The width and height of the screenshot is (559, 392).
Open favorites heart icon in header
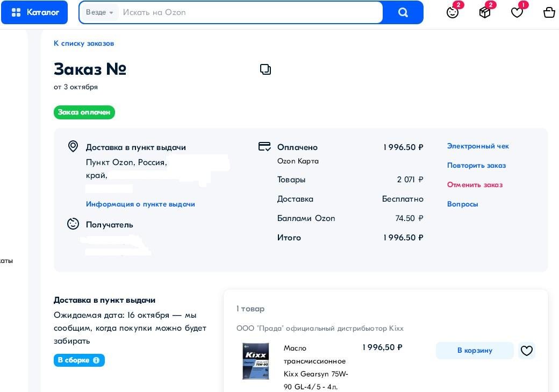tap(517, 12)
